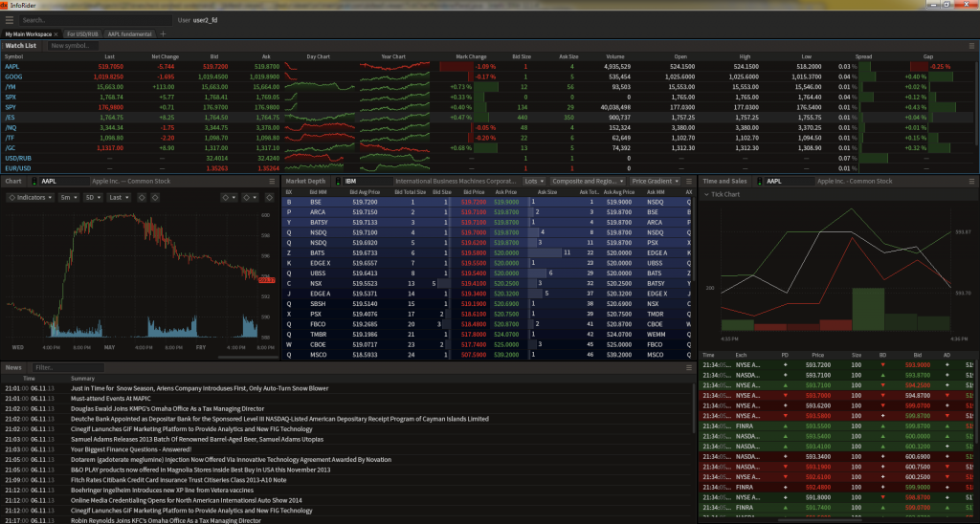The width and height of the screenshot is (980, 524).
Task: Open the Indicators dropdown in Chart
Action: click(30, 197)
